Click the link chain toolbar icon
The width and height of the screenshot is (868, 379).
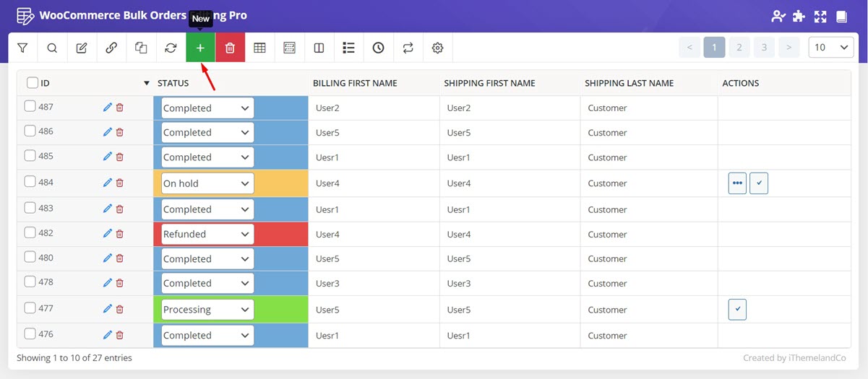click(111, 48)
